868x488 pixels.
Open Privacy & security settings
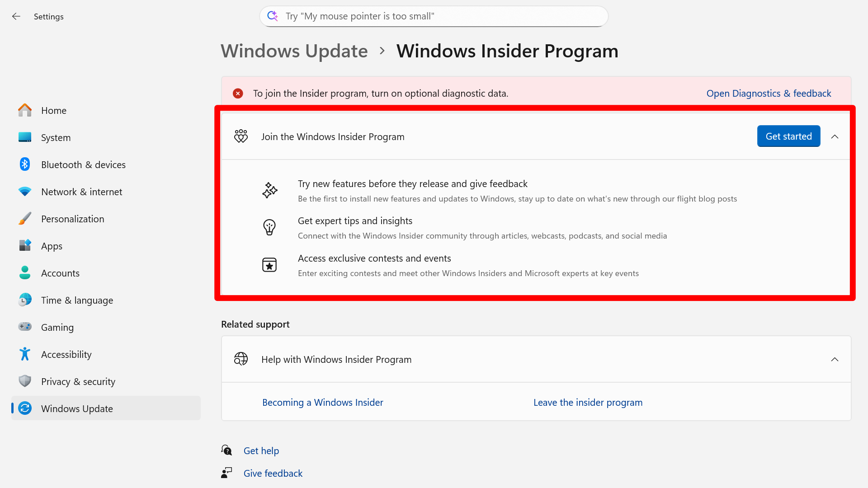click(78, 381)
